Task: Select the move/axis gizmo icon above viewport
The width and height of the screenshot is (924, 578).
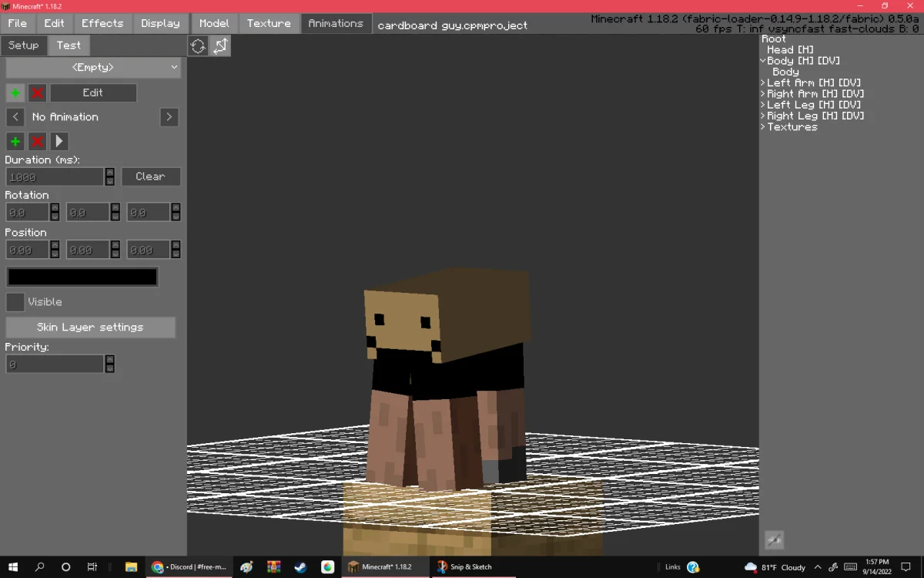Action: [220, 46]
